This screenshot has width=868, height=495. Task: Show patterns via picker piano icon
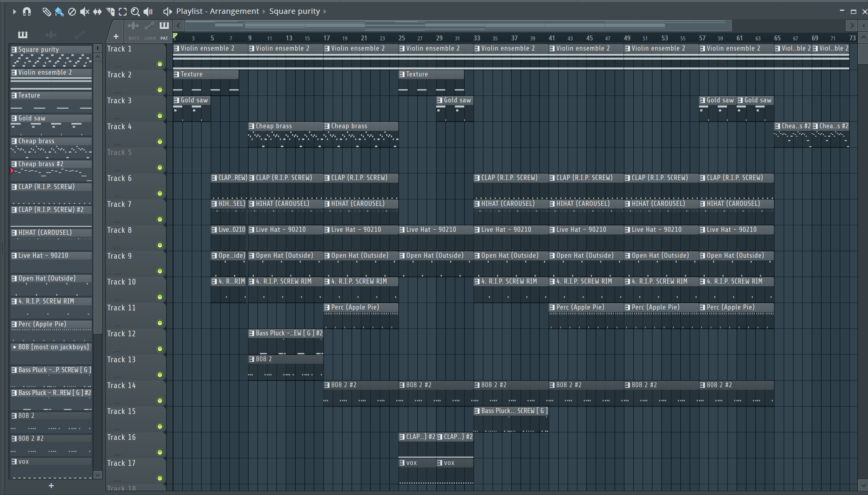click(23, 34)
